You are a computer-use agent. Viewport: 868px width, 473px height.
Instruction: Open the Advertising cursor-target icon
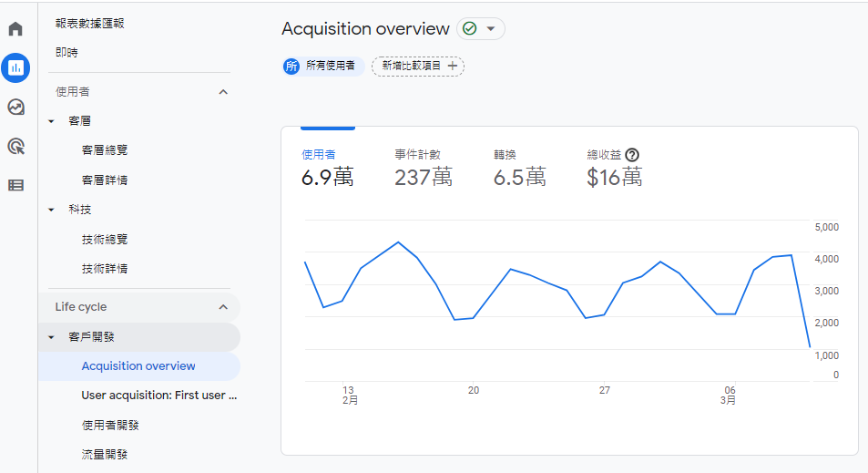pyautogui.click(x=15, y=146)
